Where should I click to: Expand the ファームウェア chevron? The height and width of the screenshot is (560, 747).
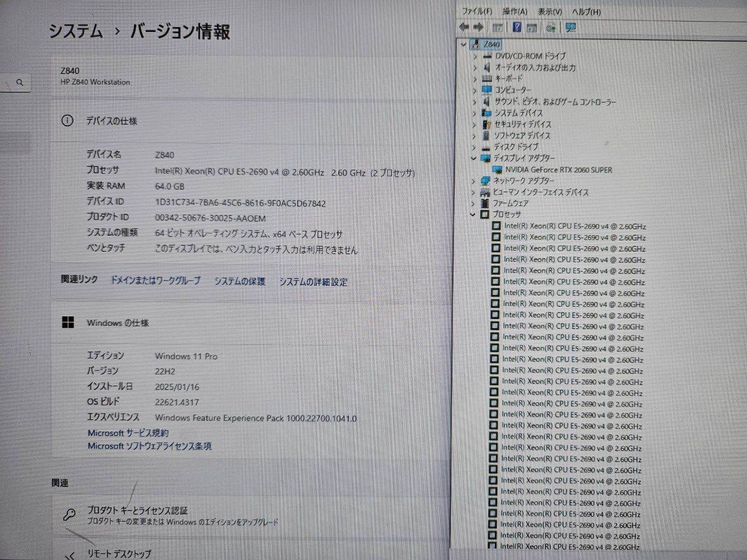[x=473, y=203]
